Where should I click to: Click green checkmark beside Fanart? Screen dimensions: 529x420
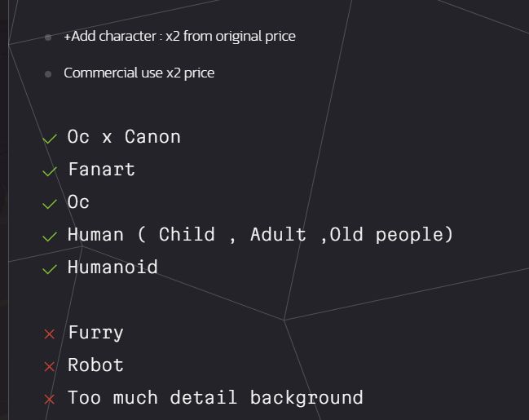point(50,171)
